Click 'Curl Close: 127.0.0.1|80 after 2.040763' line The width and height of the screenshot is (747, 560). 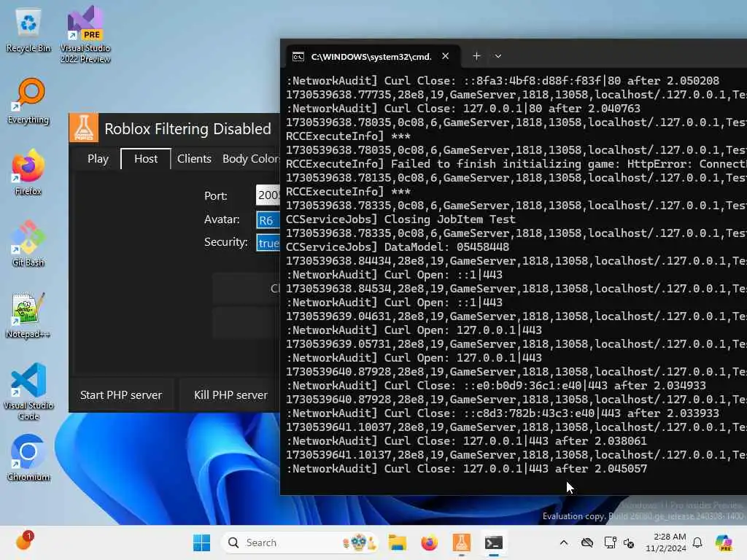coord(512,109)
